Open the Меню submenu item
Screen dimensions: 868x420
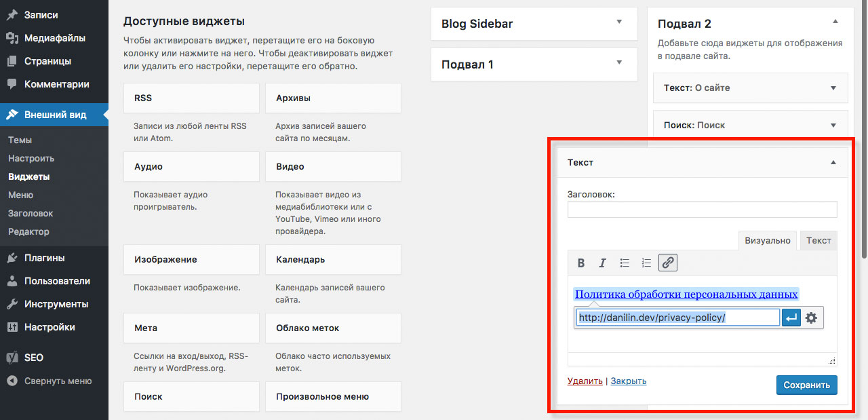[x=20, y=195]
